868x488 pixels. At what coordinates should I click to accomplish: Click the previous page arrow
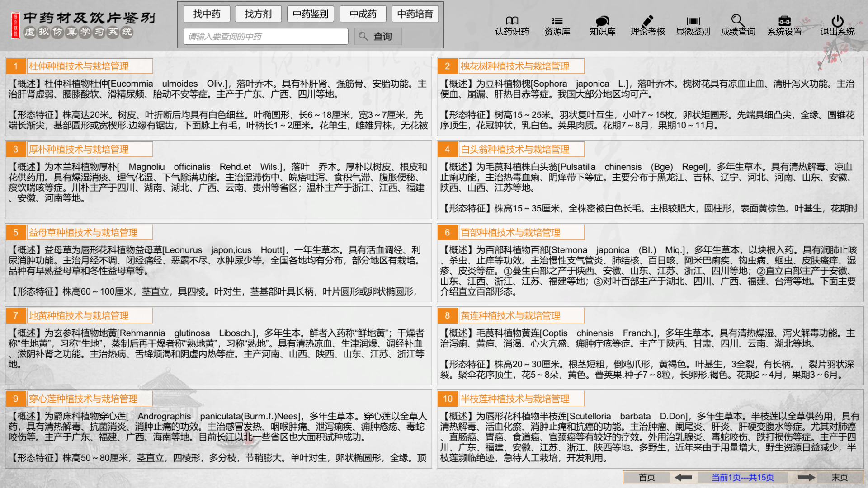pos(684,477)
